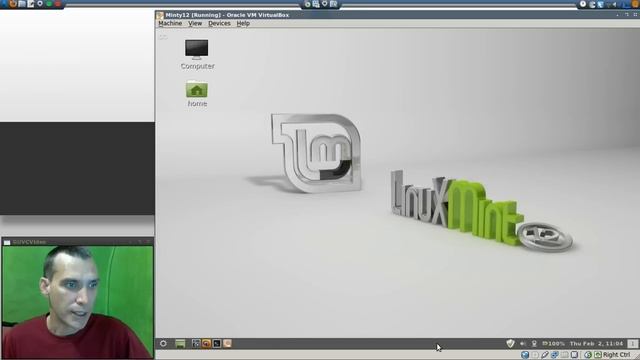Click the optical drive icon in VirtualBox status bar
Viewport: 640px width, 360px height.
click(535, 355)
